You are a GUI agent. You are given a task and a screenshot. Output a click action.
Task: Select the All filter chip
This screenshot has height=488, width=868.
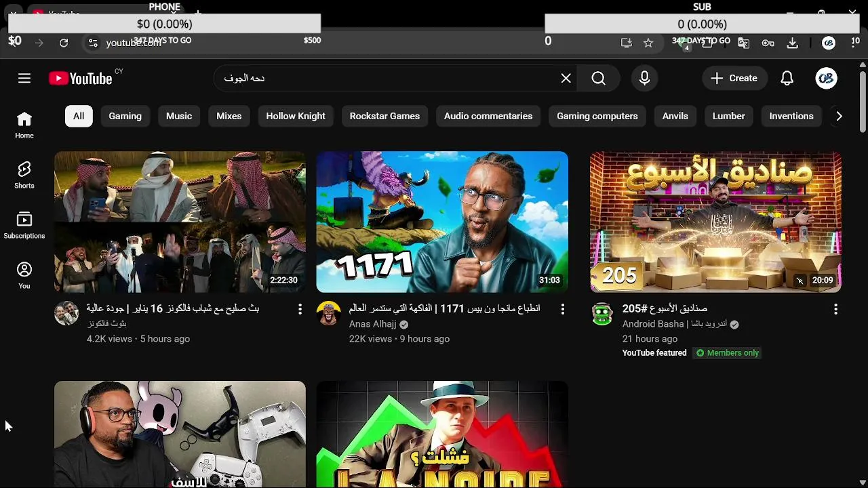coord(79,116)
